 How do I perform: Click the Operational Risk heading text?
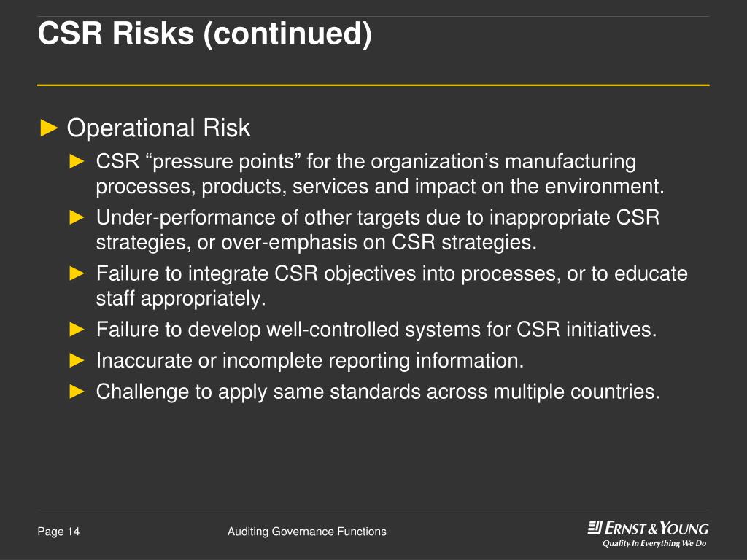coord(158,128)
